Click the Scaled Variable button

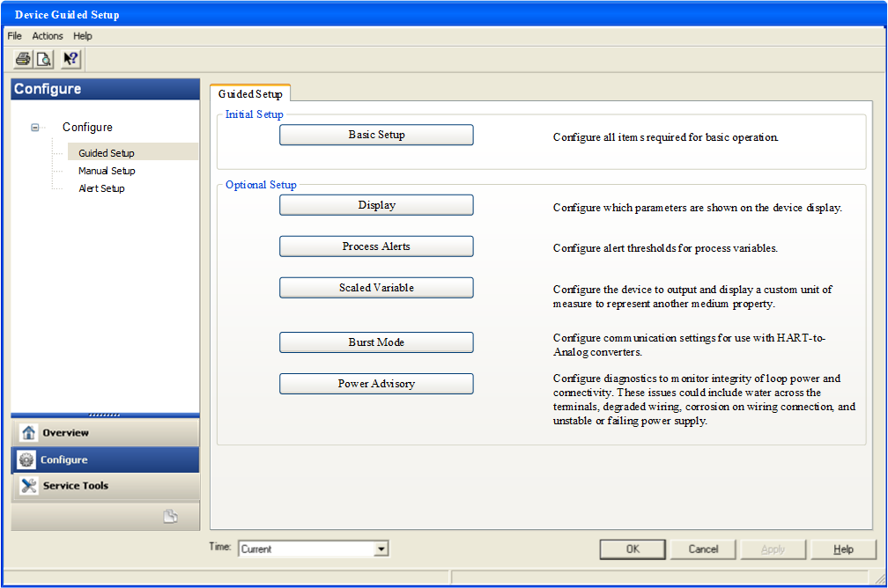[376, 288]
